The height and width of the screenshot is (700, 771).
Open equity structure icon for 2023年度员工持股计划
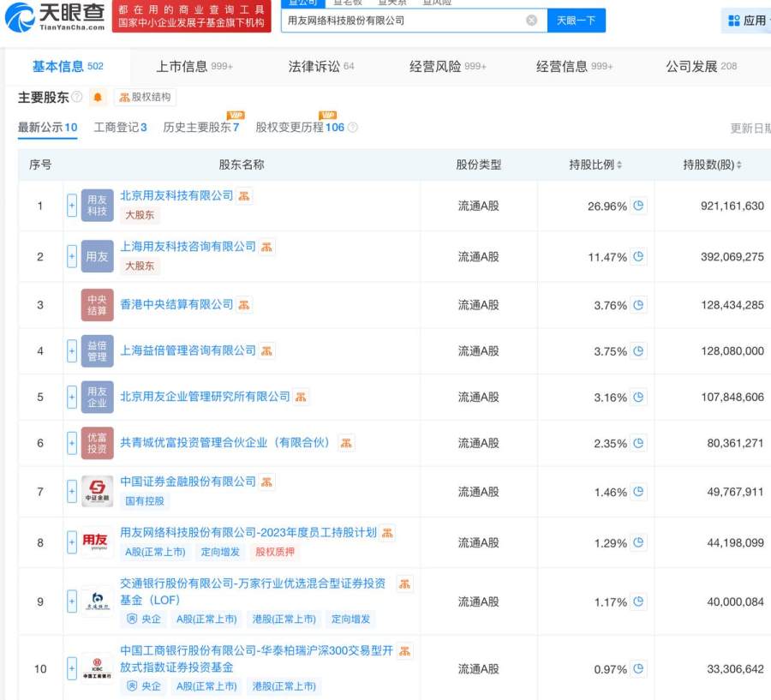click(387, 533)
